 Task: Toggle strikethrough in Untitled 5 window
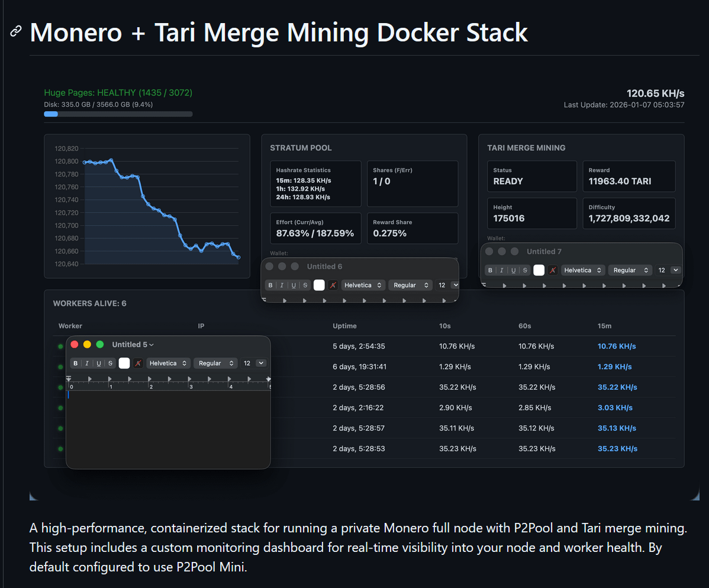(110, 363)
